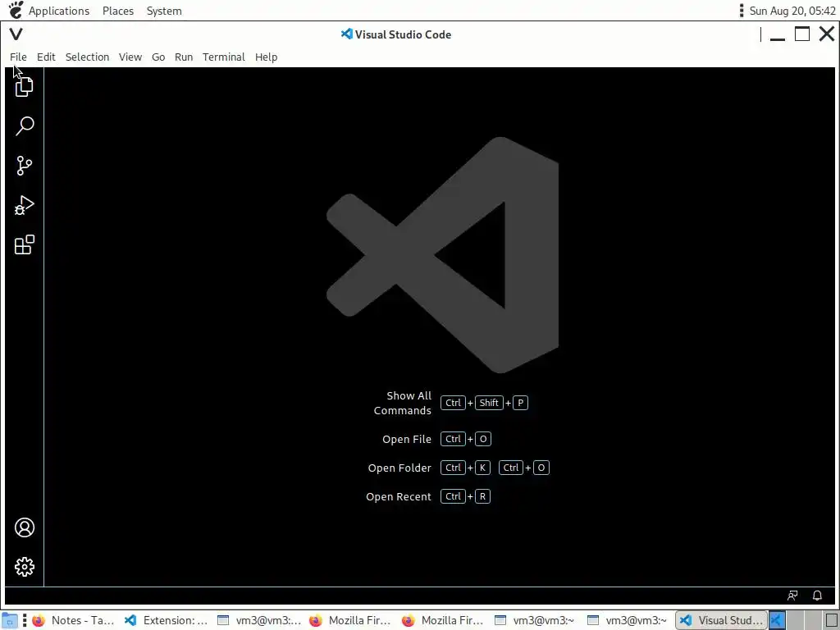Click the VS Code window menu icon
This screenshot has height=630, width=840.
(16, 34)
